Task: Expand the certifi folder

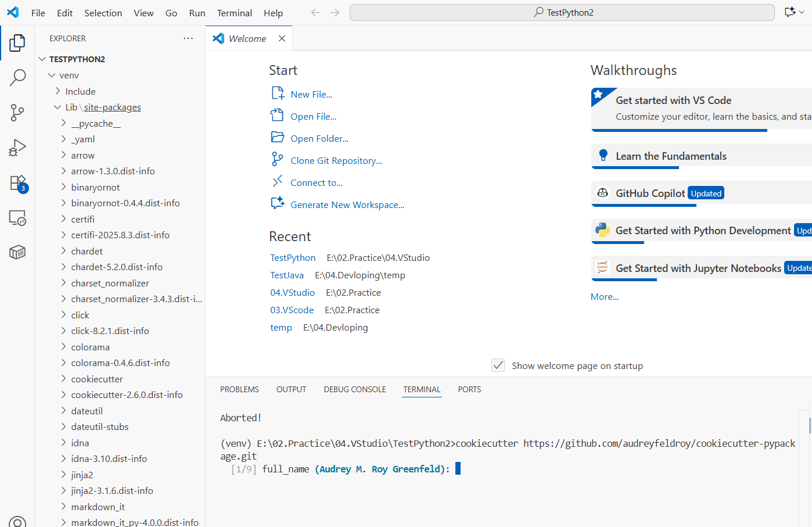Action: tap(64, 219)
